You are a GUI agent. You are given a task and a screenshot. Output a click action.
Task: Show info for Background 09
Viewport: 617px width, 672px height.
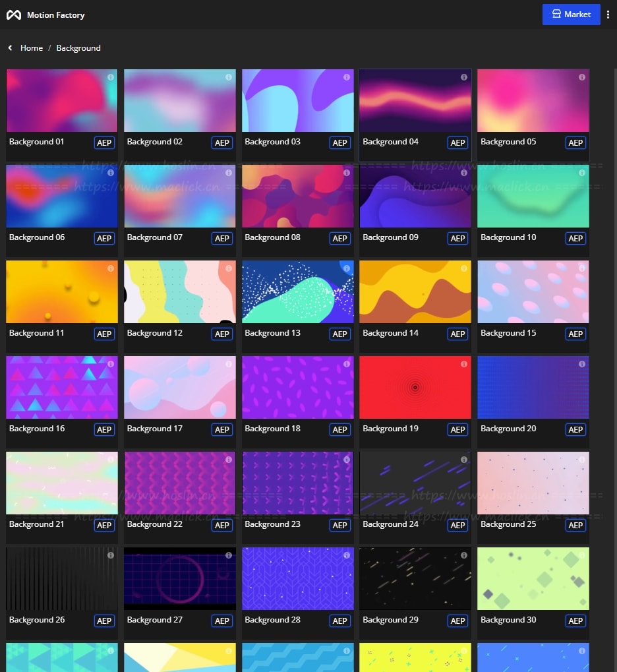(x=463, y=173)
